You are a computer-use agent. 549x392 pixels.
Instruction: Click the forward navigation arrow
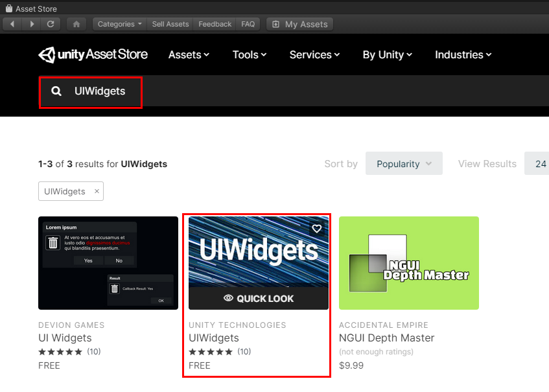coord(30,23)
